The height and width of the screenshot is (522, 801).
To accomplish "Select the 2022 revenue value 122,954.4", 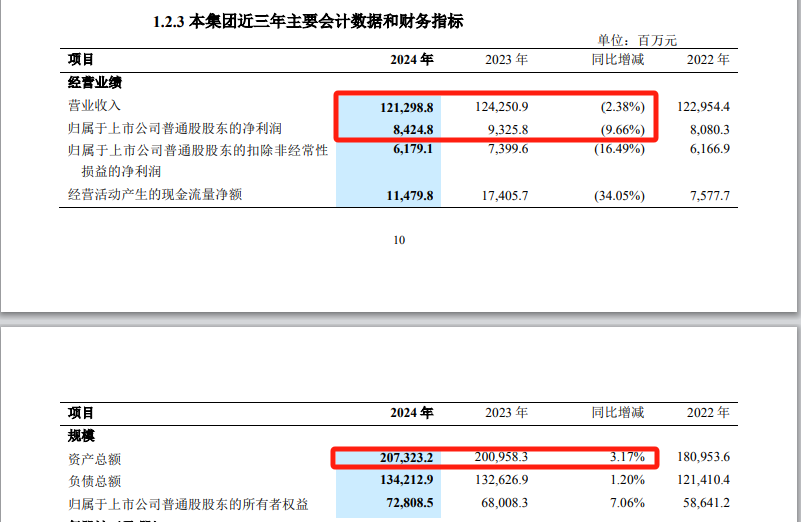I will coord(703,107).
